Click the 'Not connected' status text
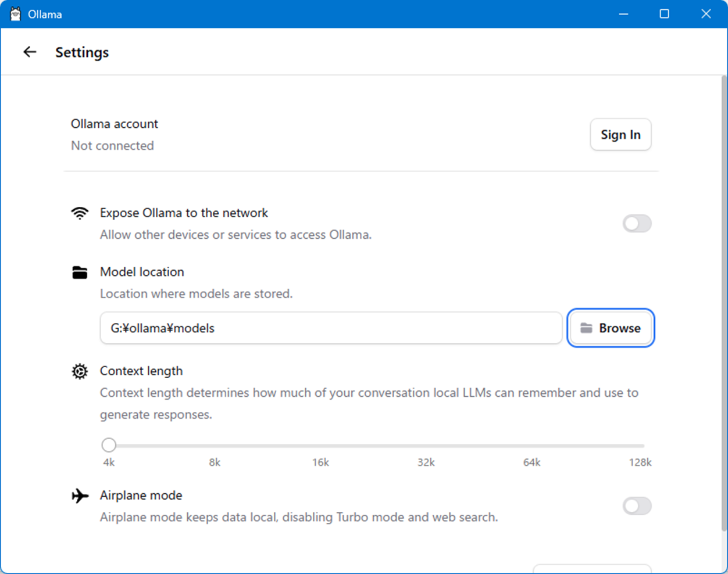This screenshot has height=574, width=728. click(x=112, y=146)
